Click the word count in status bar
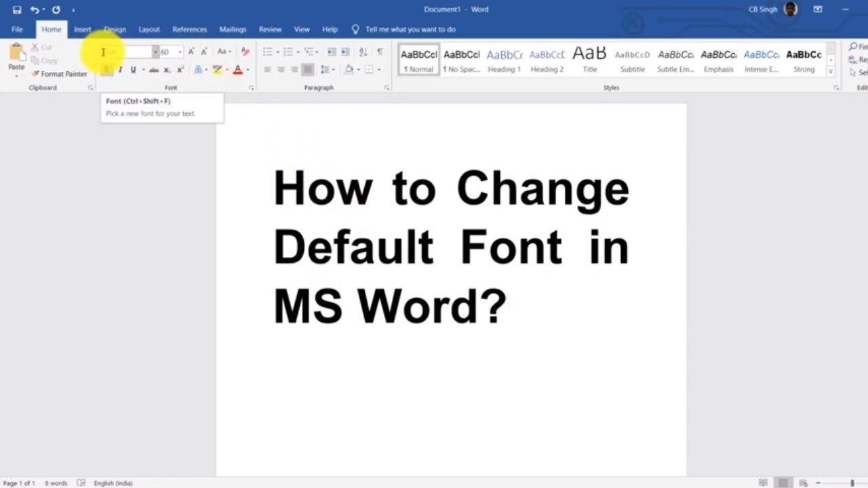 pos(56,483)
